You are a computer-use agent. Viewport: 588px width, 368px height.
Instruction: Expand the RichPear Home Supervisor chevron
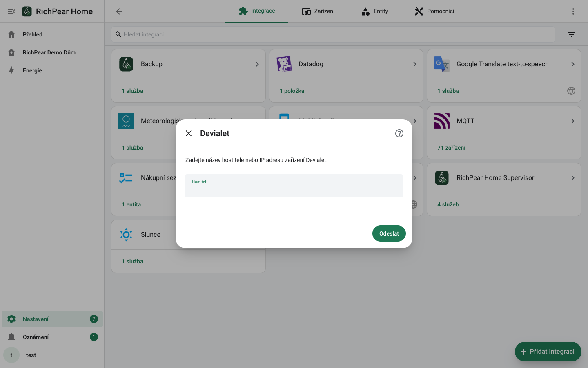573,178
